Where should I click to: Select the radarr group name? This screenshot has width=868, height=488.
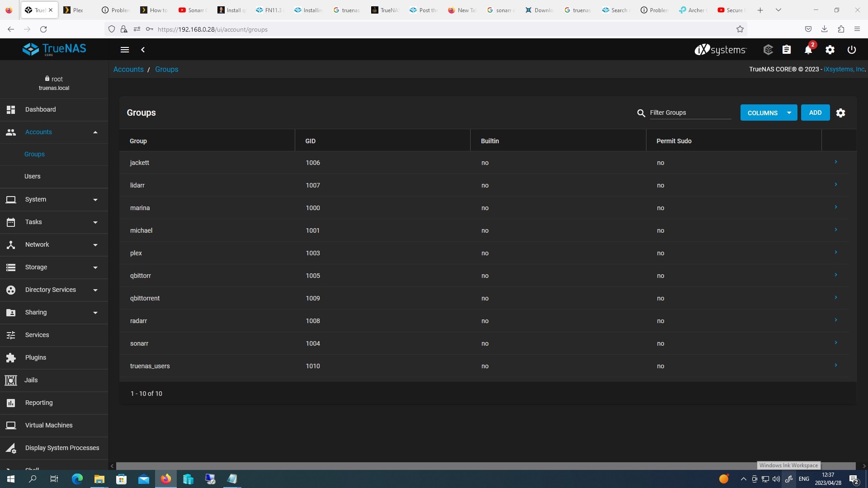(x=138, y=321)
